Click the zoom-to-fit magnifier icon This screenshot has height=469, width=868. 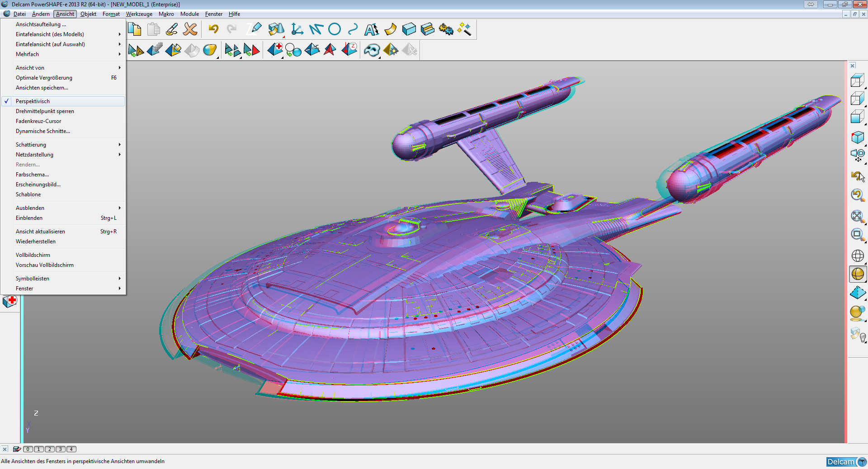[x=857, y=216]
